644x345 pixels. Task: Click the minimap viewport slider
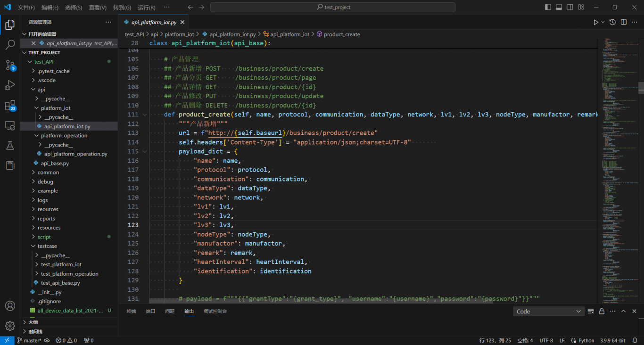tap(641, 88)
